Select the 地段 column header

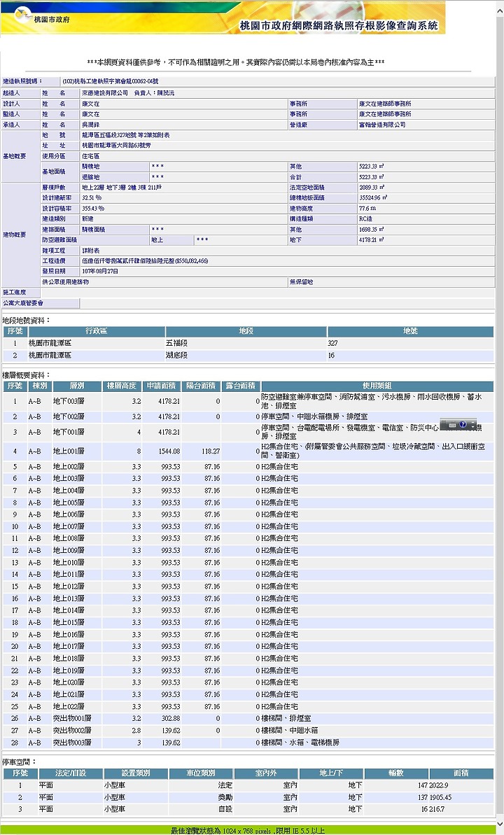point(246,331)
